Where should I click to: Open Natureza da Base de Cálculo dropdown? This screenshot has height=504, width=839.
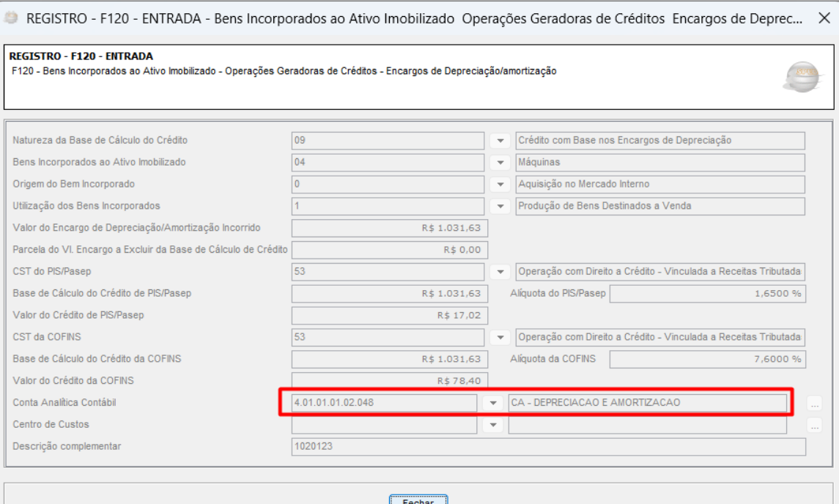coord(500,141)
